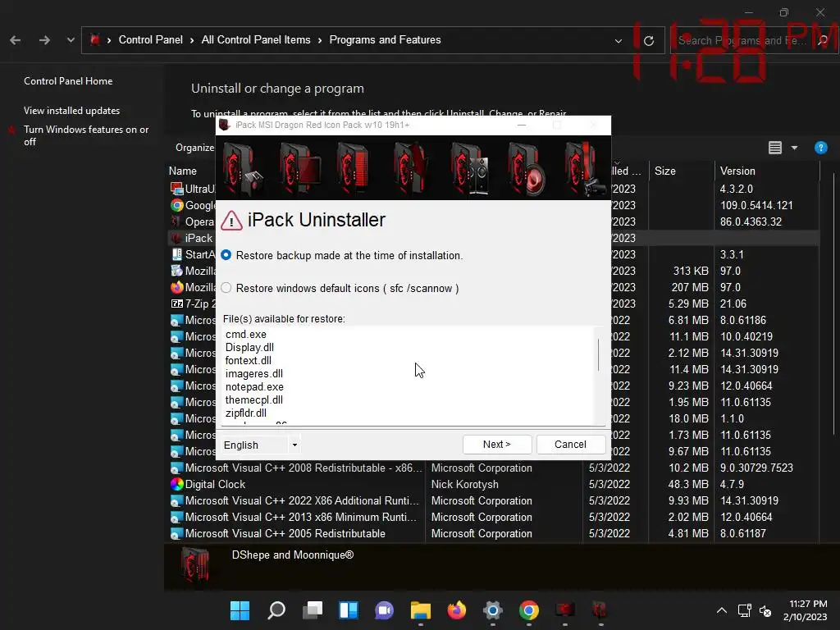Sort by Size column header
Viewport: 840px width, 630px height.
tap(664, 171)
